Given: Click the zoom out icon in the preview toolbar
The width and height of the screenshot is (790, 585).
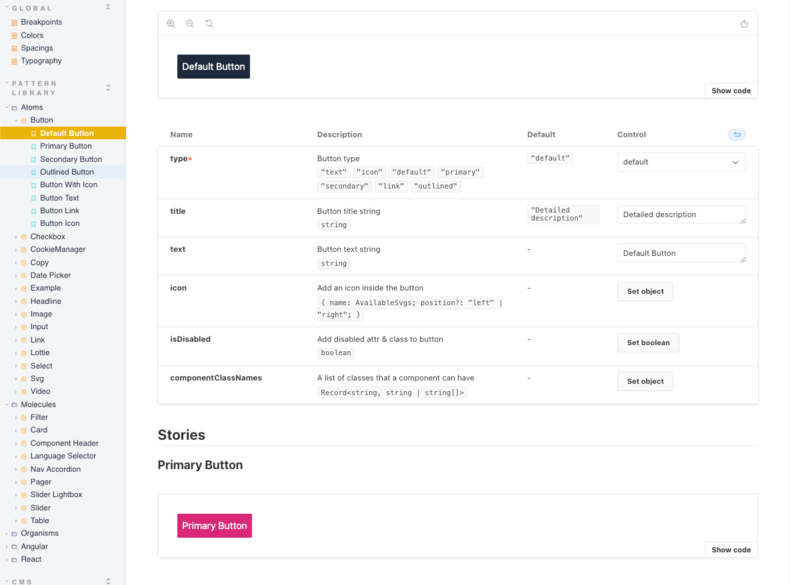Looking at the screenshot, I should point(190,23).
